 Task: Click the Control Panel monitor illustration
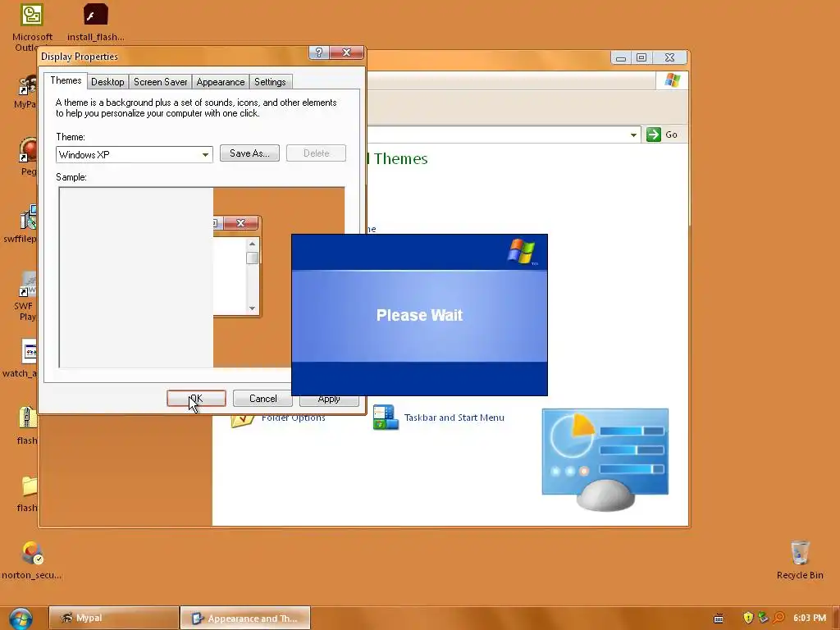coord(605,459)
